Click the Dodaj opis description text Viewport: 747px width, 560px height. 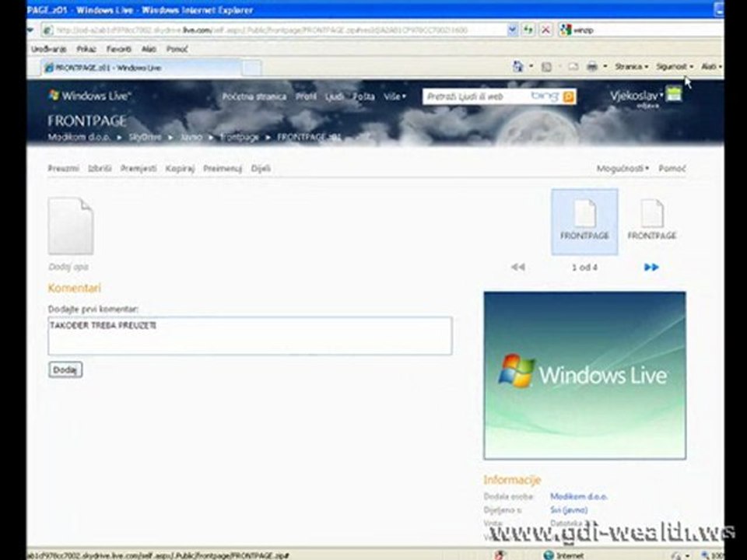click(68, 267)
